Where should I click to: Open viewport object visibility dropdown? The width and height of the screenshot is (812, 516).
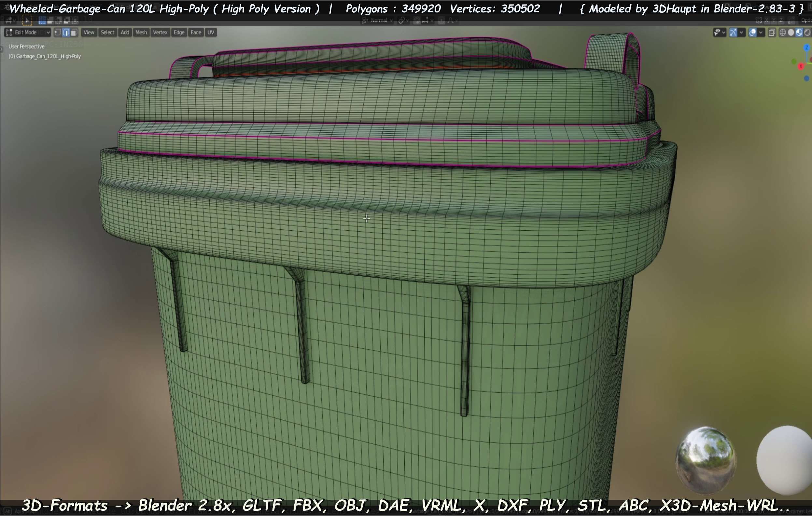(719, 32)
